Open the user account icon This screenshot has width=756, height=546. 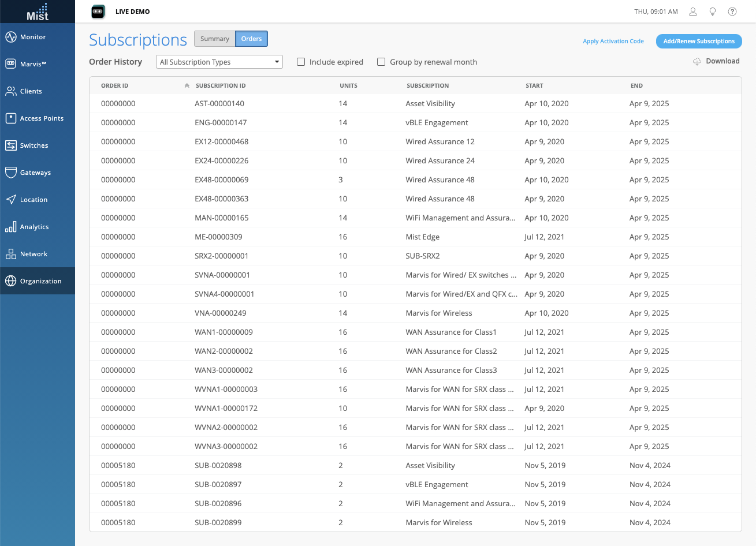[693, 12]
